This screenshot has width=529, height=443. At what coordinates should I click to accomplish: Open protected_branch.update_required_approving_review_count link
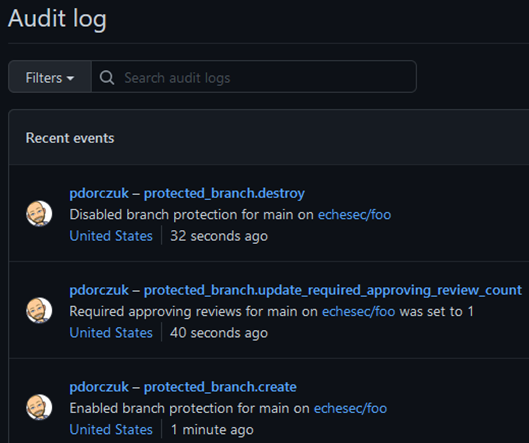click(333, 290)
